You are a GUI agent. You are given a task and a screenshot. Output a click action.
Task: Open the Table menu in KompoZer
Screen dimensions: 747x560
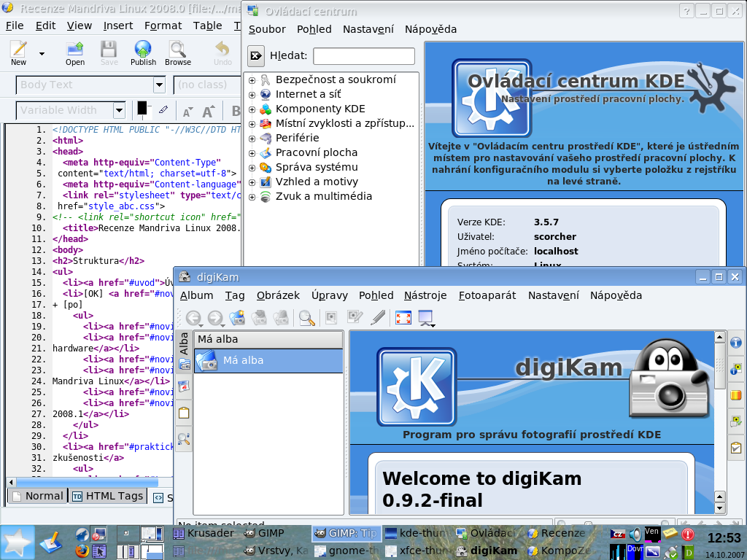207,26
